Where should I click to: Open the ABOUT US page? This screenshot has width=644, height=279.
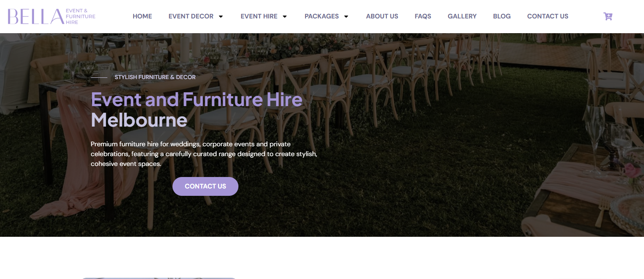[382, 16]
